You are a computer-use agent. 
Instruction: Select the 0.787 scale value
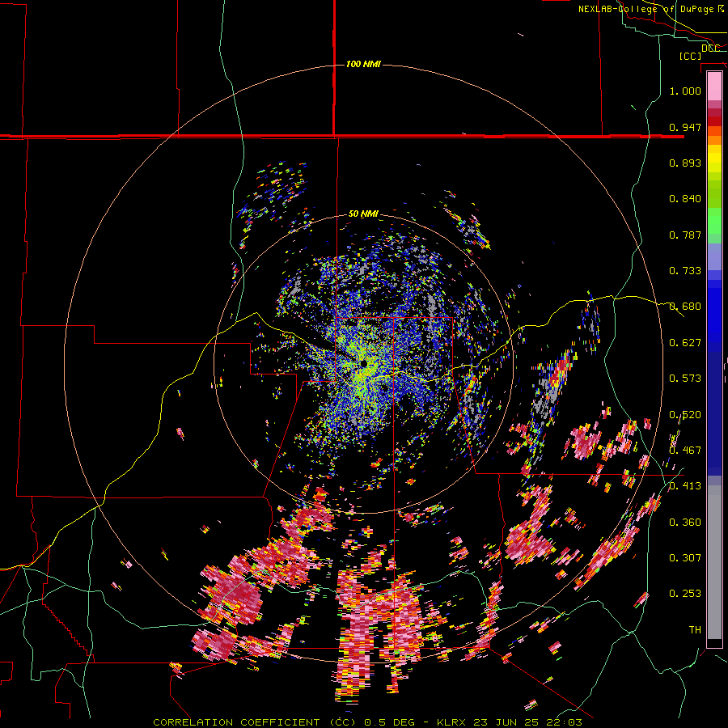pyautogui.click(x=685, y=235)
